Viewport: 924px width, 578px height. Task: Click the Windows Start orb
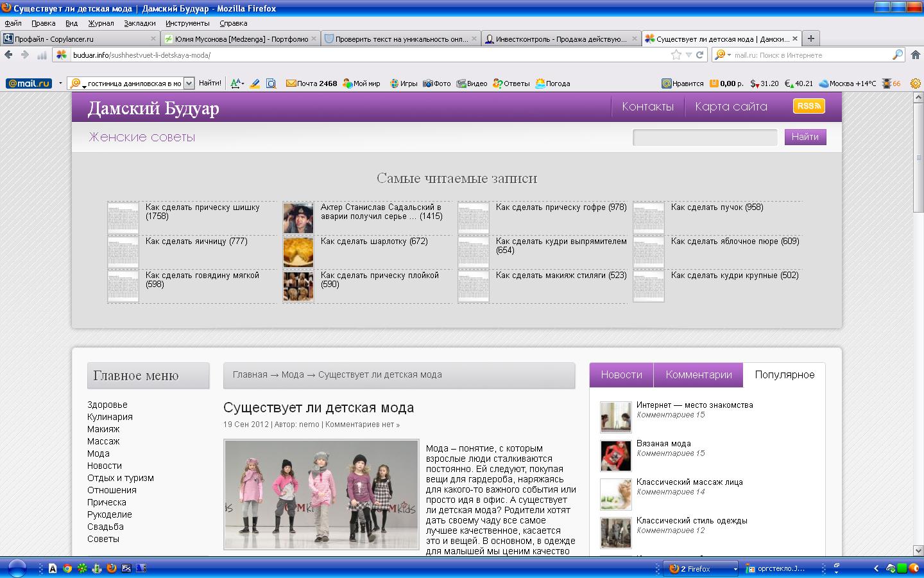[16, 568]
